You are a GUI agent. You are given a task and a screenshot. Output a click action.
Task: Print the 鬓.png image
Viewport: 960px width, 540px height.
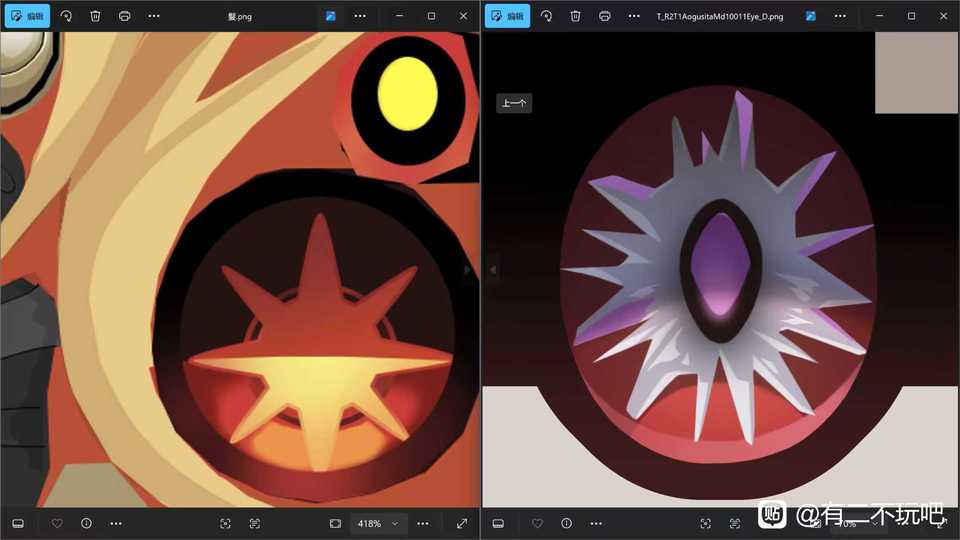pos(124,16)
